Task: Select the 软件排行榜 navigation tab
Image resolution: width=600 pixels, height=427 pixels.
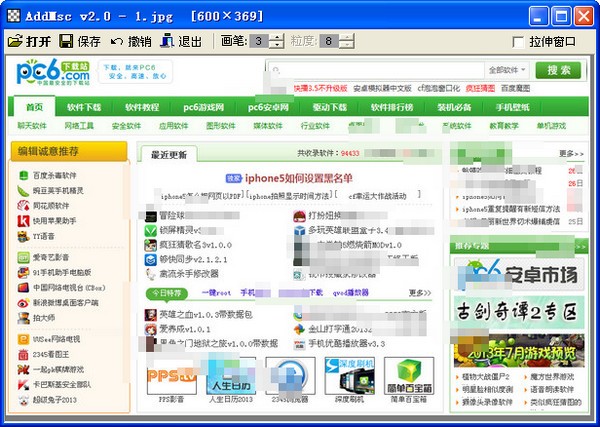Action: click(x=392, y=107)
